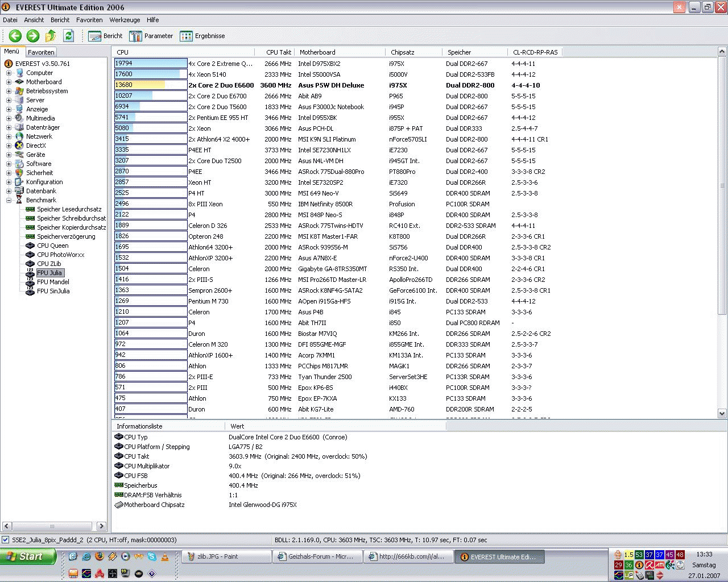Select Speicher Kopierdurchsatz memory icon
This screenshot has width=728, height=582.
click(x=30, y=227)
